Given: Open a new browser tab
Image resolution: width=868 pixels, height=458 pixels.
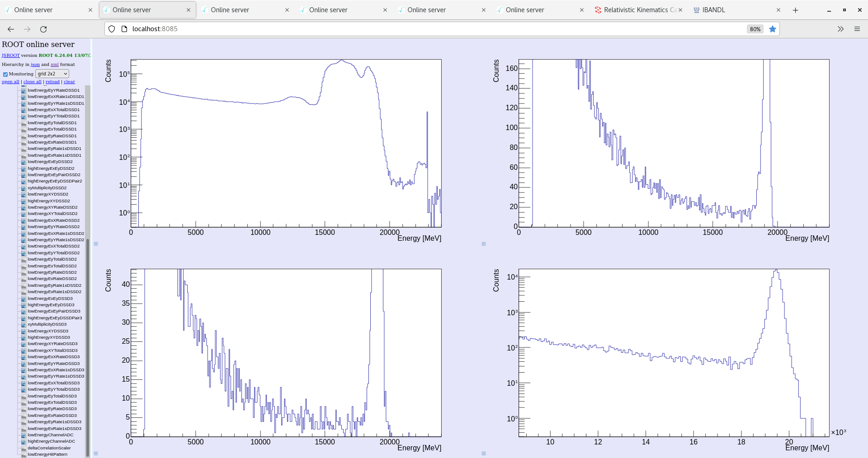Looking at the screenshot, I should pyautogui.click(x=795, y=10).
